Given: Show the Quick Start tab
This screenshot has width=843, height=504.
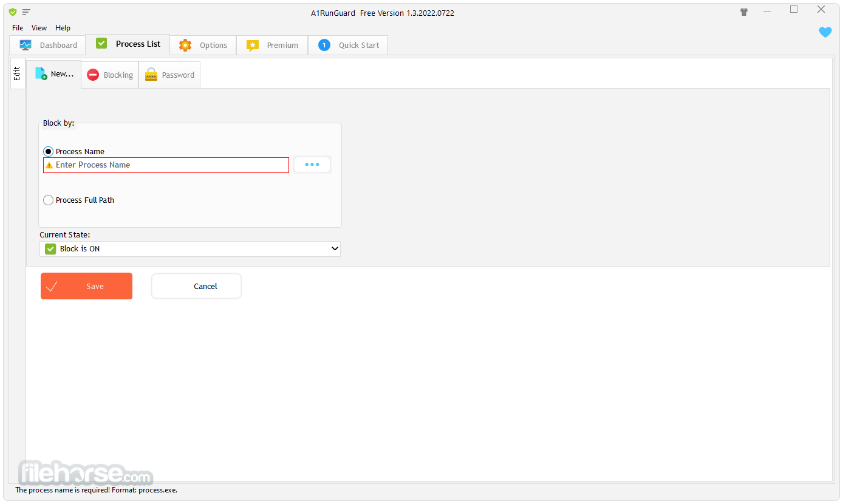Looking at the screenshot, I should (x=348, y=45).
